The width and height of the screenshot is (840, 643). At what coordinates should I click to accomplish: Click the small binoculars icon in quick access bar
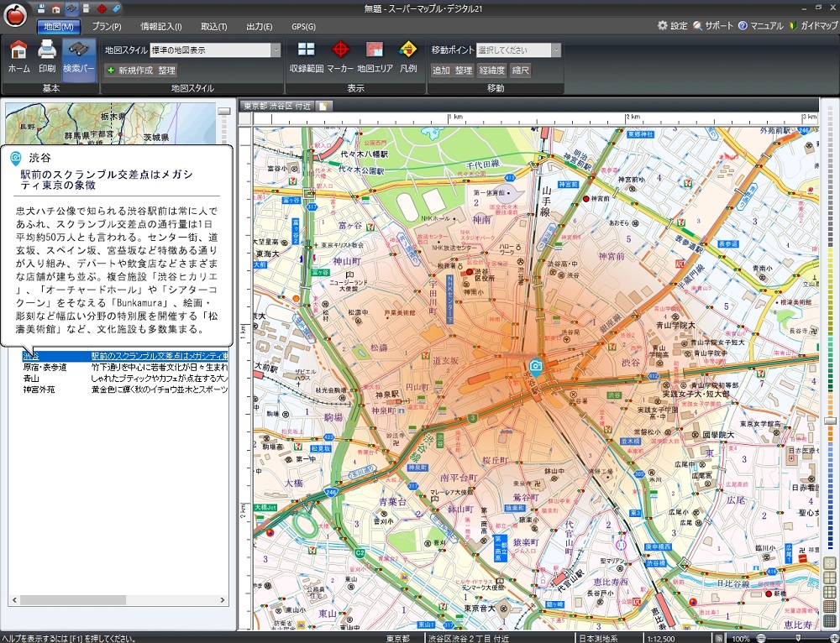click(71, 8)
